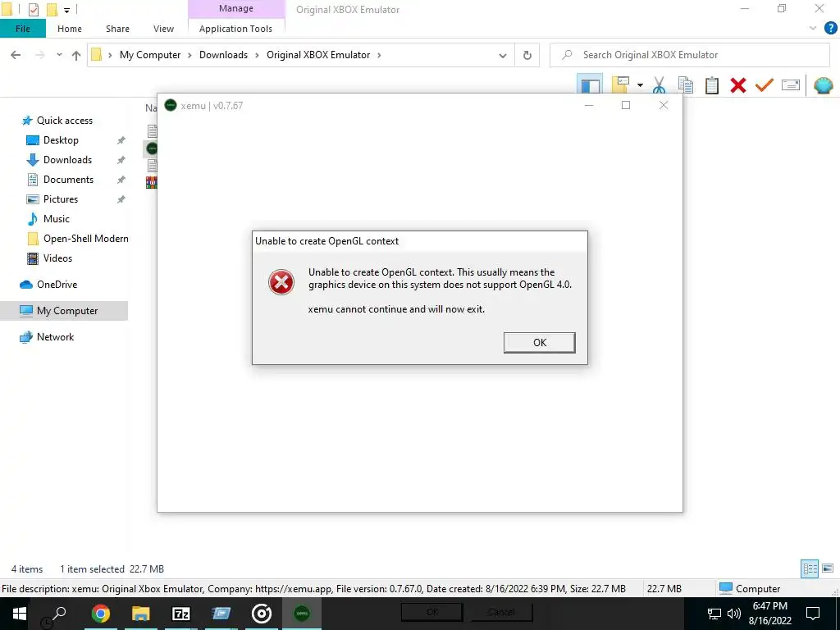840x630 pixels.
Task: Toggle the navigation pane toolbar button
Action: click(x=590, y=85)
